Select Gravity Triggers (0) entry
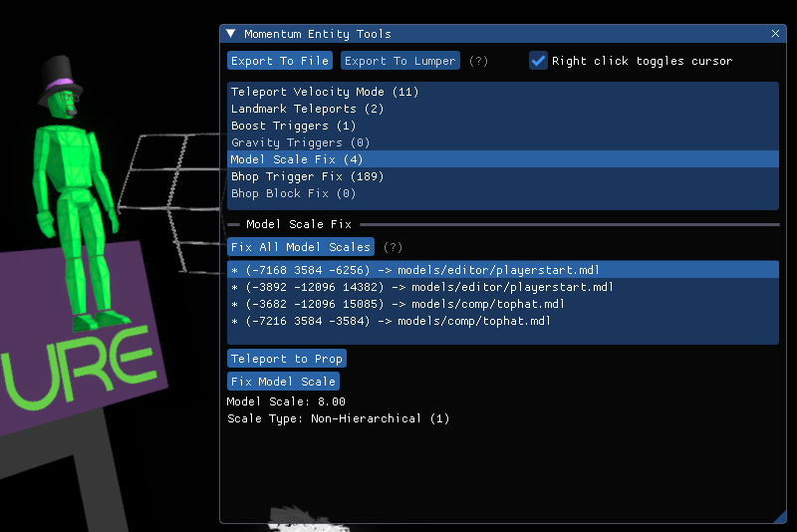The image size is (797, 532). (x=300, y=142)
